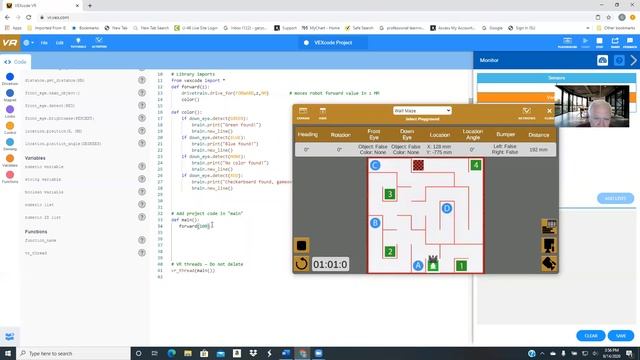
Task: Open help for location.position_angle command
Action: (142, 143)
